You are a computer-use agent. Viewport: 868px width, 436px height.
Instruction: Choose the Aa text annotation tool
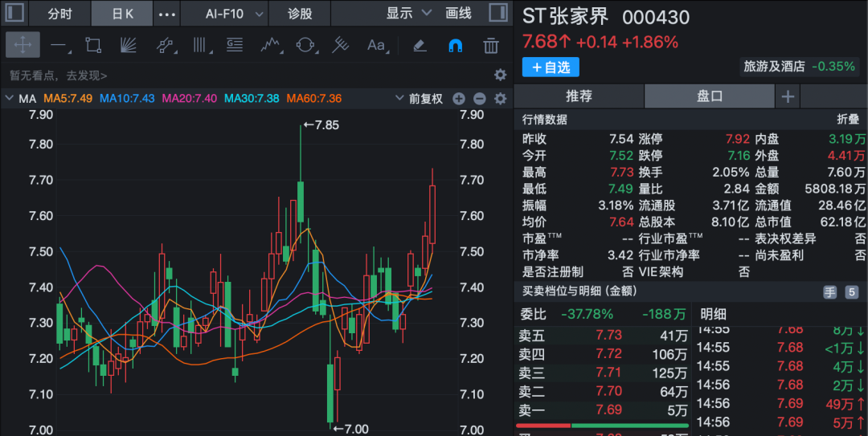point(375,46)
